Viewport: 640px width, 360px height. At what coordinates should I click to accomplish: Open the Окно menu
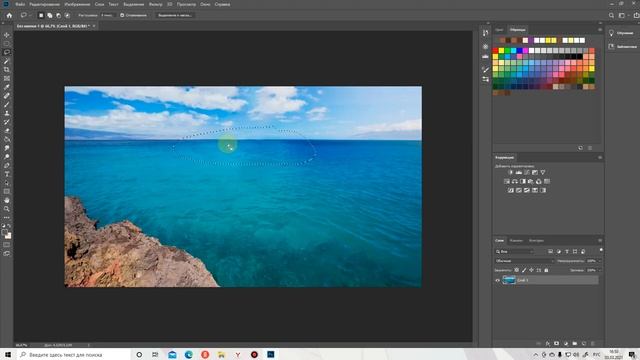(205, 4)
